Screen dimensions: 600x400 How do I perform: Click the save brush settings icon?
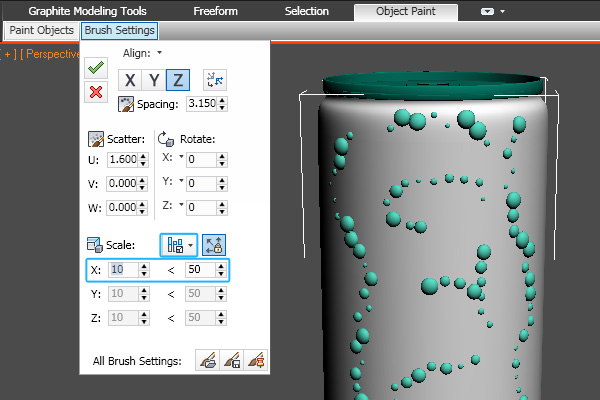coord(232,360)
